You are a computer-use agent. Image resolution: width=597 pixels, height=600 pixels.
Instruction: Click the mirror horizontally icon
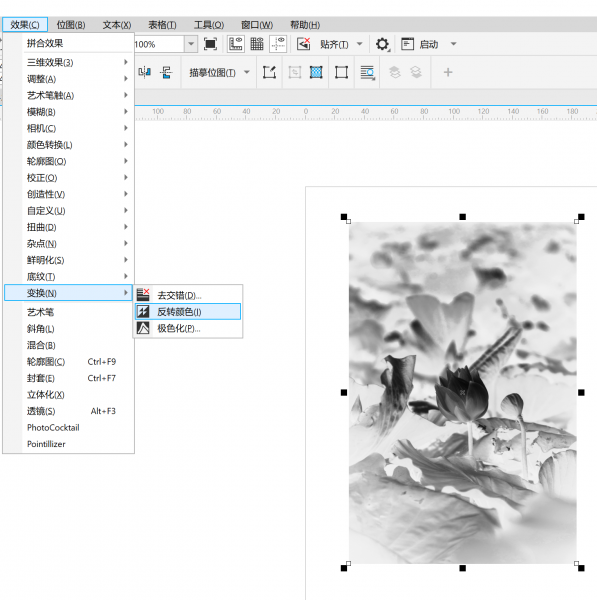145,72
